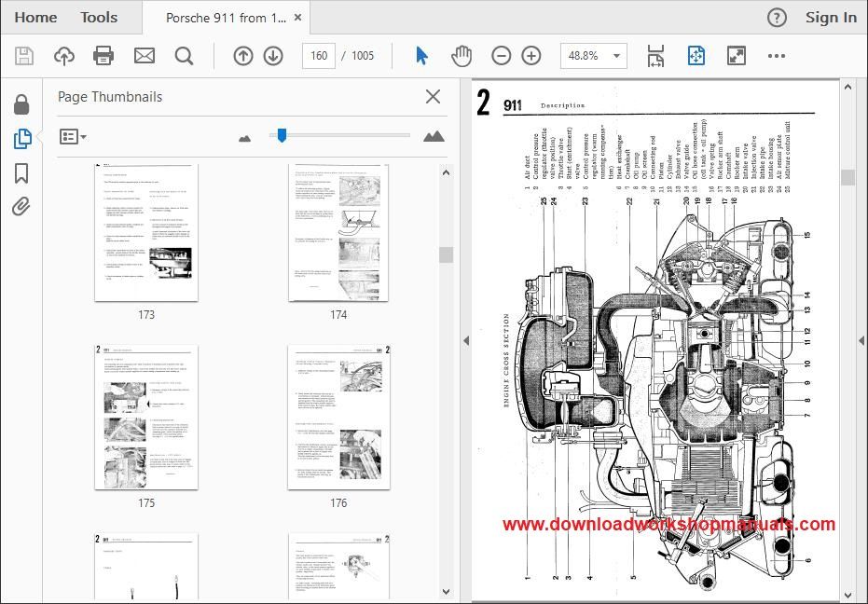Close the Porsche 911 document tab

[297, 18]
